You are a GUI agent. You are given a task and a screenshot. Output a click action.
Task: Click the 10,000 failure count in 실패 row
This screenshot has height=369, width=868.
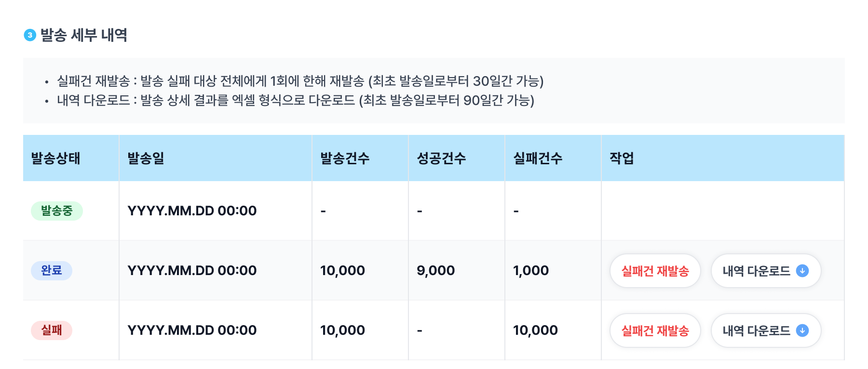(535, 330)
